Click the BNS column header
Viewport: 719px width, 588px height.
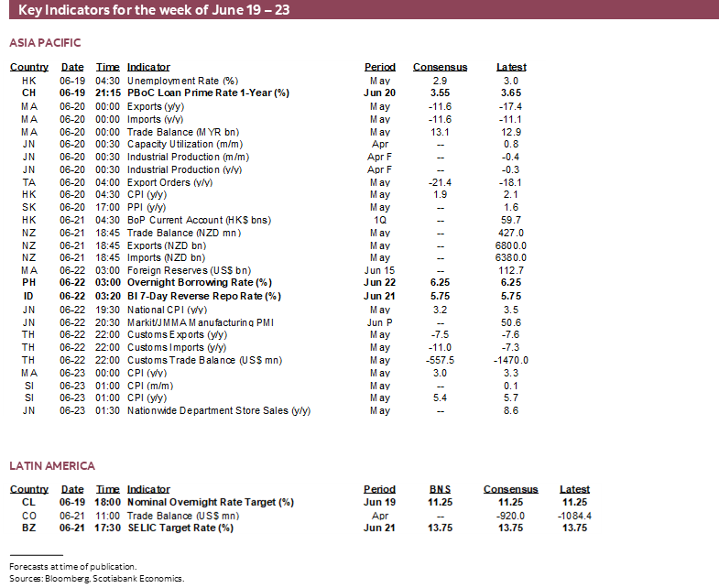440,489
